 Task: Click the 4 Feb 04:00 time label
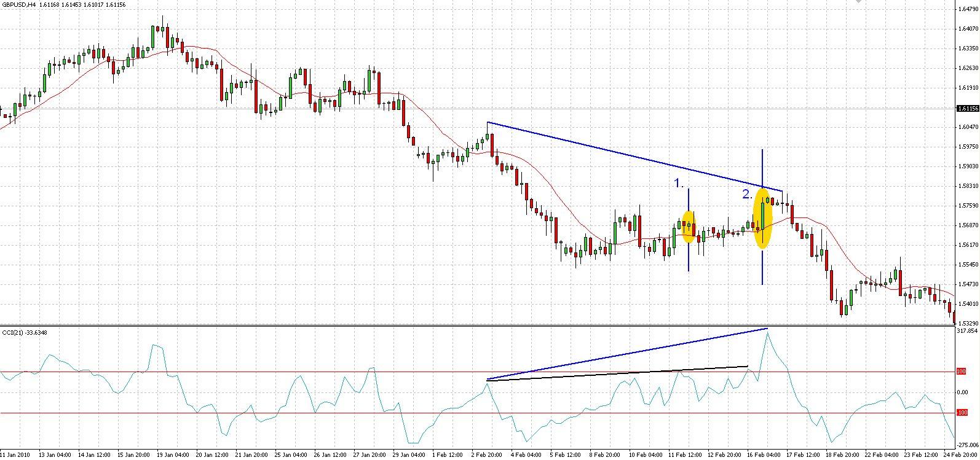click(x=525, y=456)
